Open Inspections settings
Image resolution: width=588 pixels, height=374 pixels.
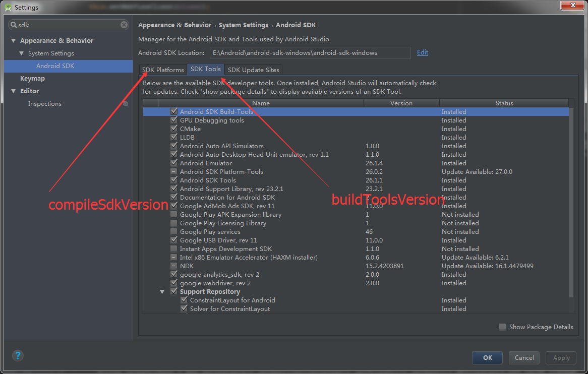point(44,104)
